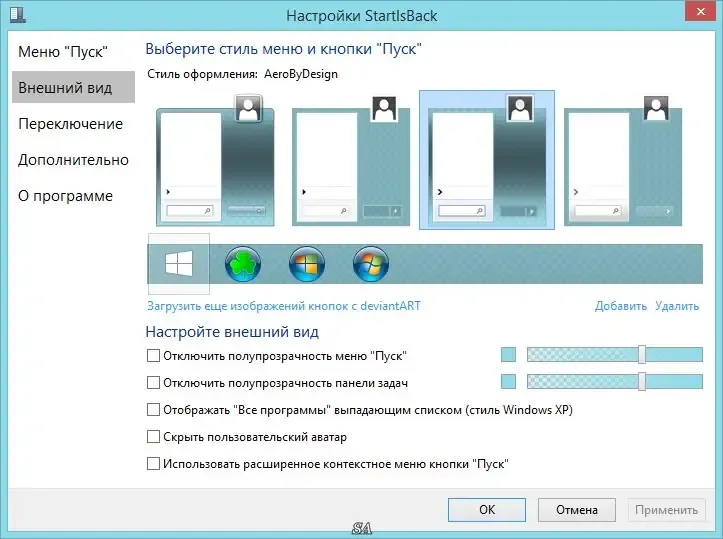
Task: Click the 'Удалить' link
Action: click(677, 306)
